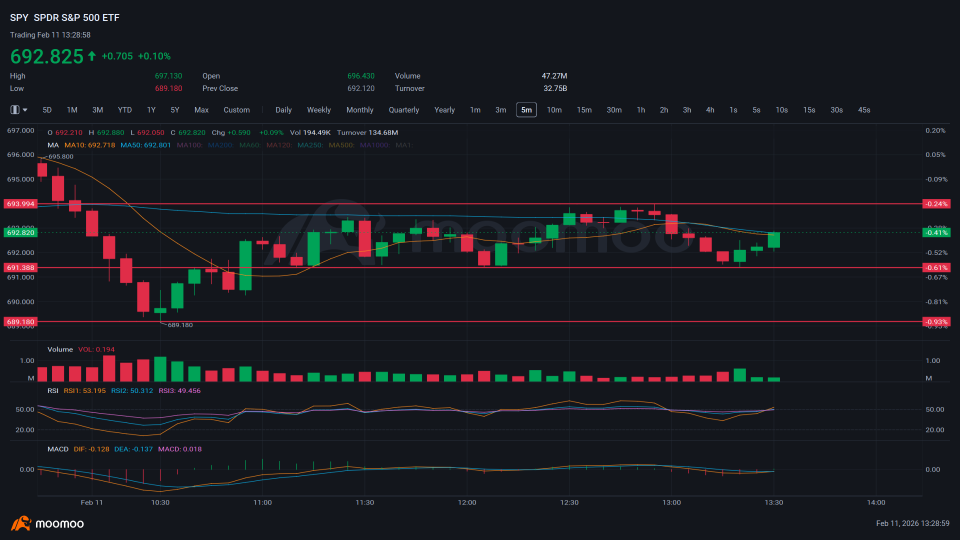Viewport: 960px width, 540px height.
Task: Click the dimmed MA250 legend entry
Action: tap(310, 146)
